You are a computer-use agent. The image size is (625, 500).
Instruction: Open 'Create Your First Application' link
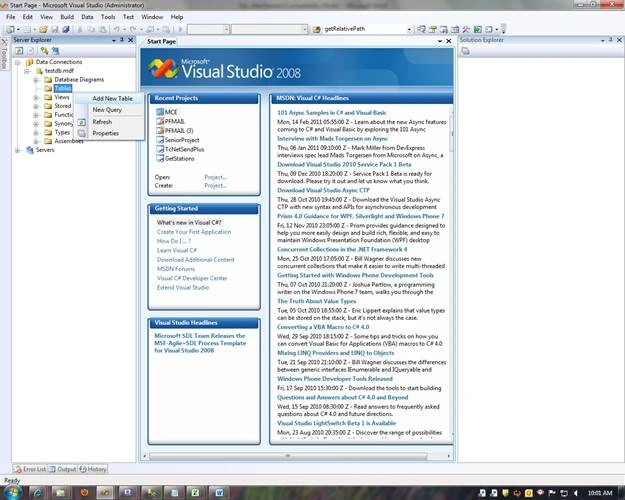tap(194, 232)
